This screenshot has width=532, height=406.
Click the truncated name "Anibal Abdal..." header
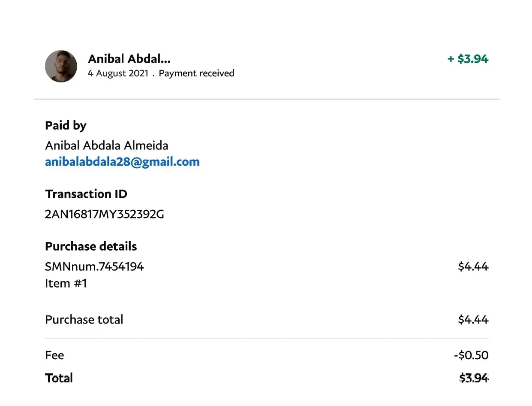coord(129,59)
